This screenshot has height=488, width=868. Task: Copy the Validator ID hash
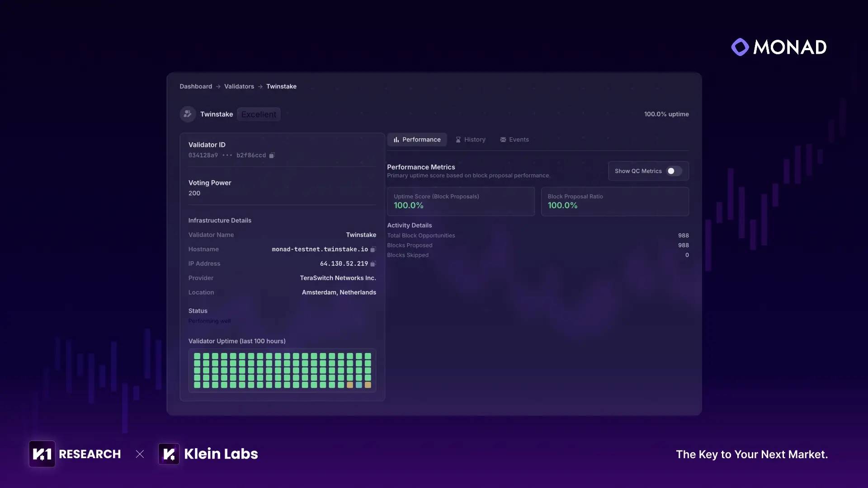(x=272, y=155)
